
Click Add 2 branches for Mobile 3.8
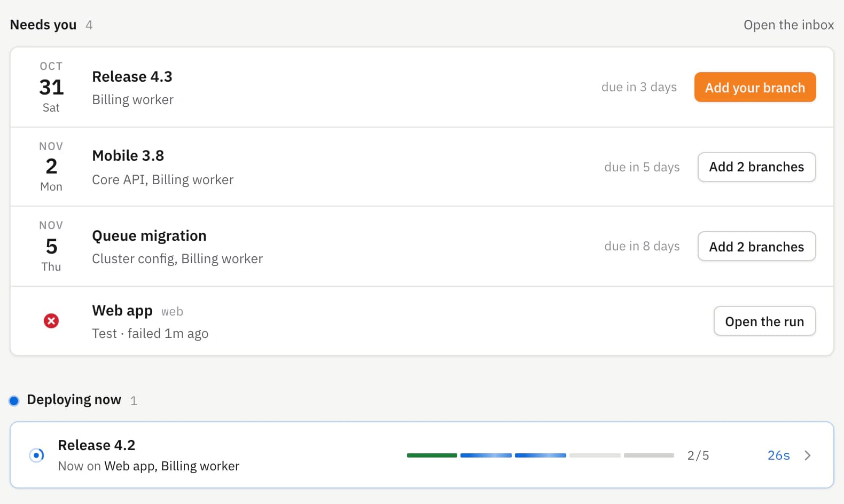coord(756,167)
